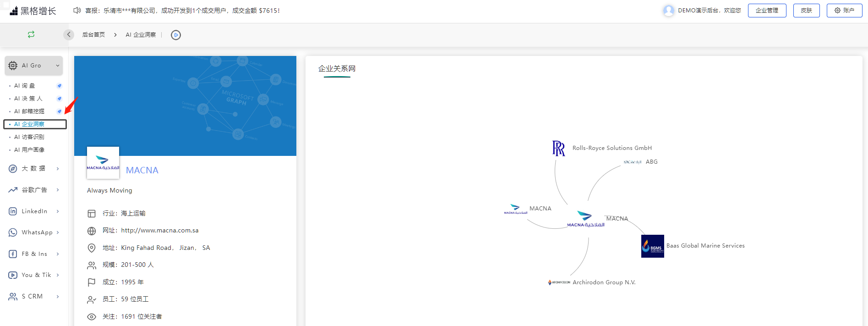The height and width of the screenshot is (326, 868).
Task: Click the pin icon beside AI 邮箱挖掘
Action: 59,111
